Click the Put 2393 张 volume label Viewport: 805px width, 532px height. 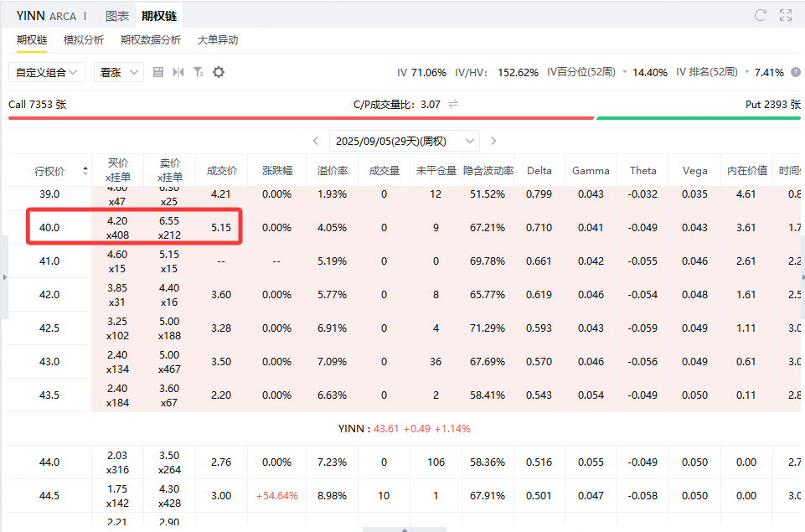tap(772, 104)
